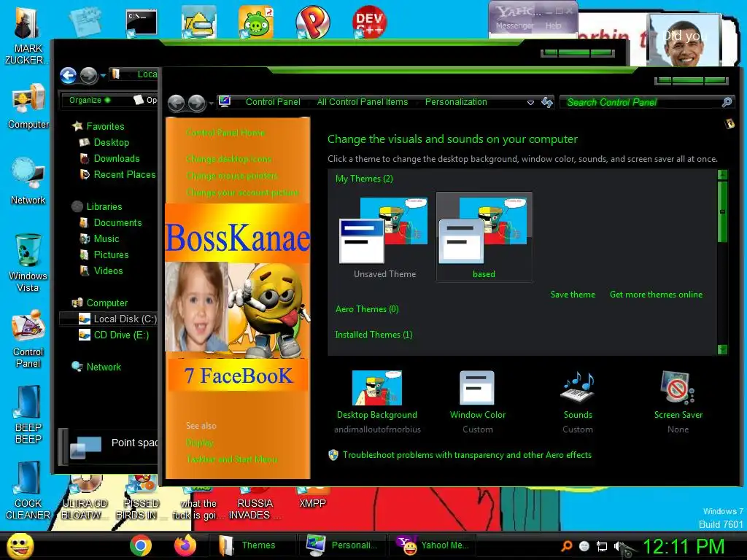747x560 pixels.
Task: Click the themes list scrollbar thumb
Action: (722, 211)
